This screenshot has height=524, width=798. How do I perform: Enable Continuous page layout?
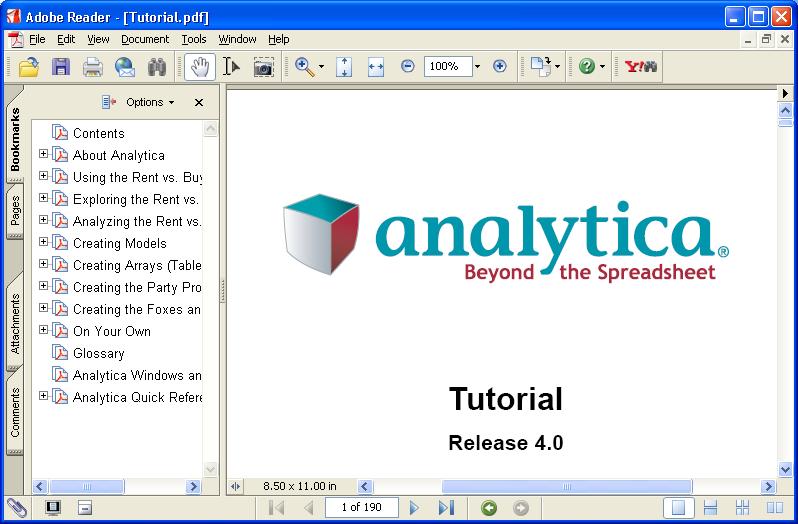click(710, 507)
